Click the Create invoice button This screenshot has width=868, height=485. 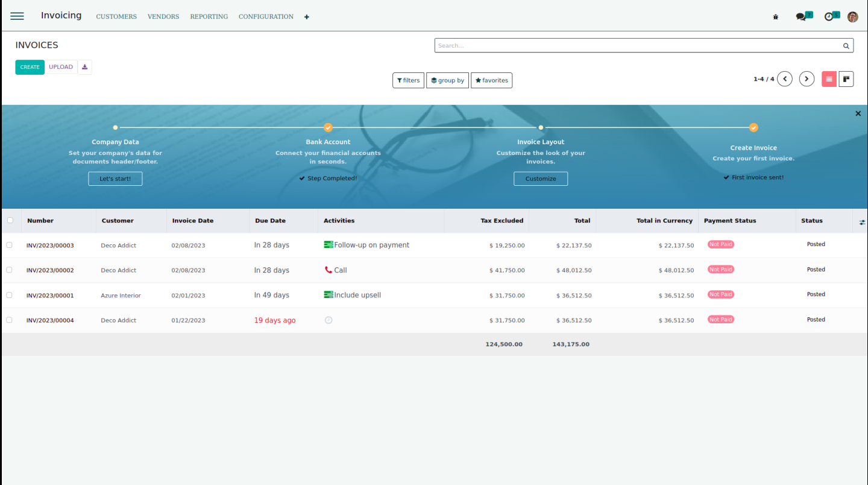(x=30, y=67)
